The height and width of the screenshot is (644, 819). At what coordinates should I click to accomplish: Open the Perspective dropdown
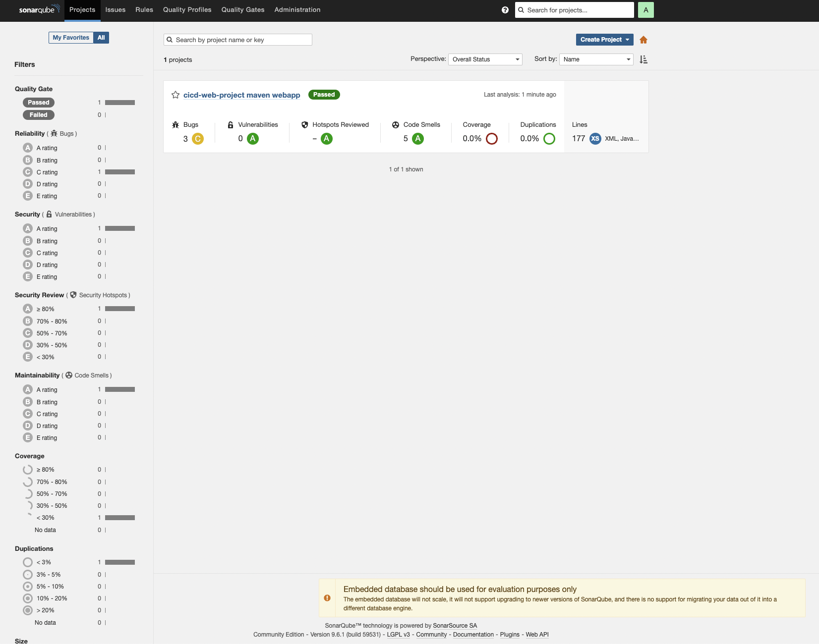pyautogui.click(x=485, y=59)
